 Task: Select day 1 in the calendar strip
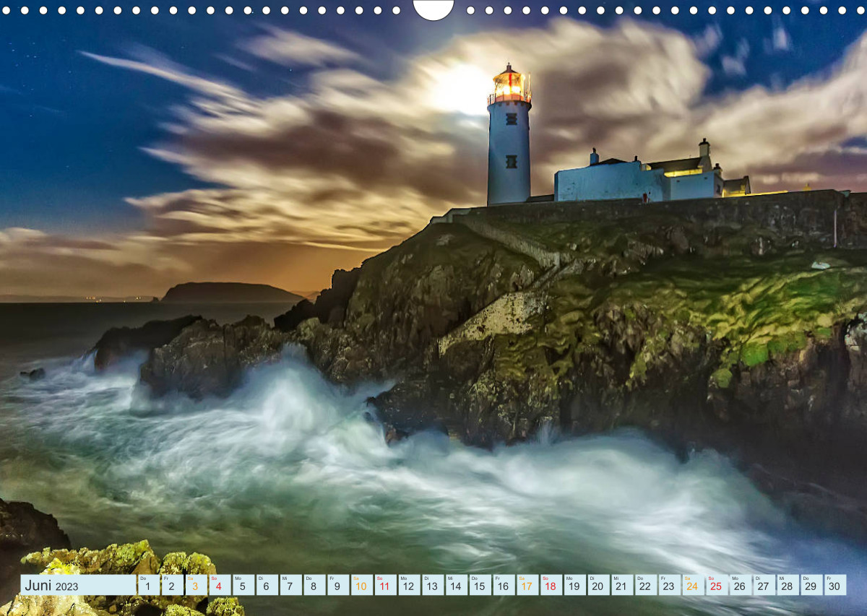[148, 585]
